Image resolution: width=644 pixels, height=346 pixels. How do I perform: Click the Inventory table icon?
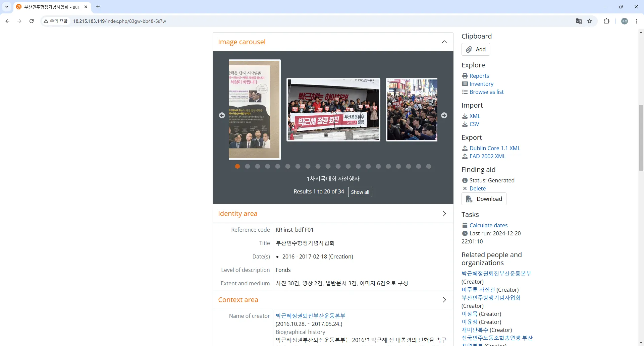(465, 84)
